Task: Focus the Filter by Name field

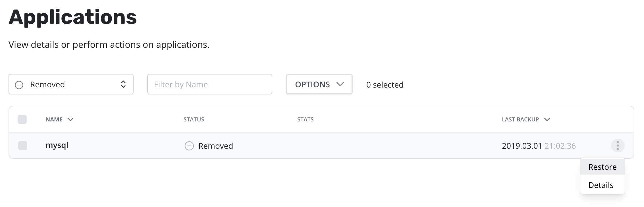Action: click(210, 84)
